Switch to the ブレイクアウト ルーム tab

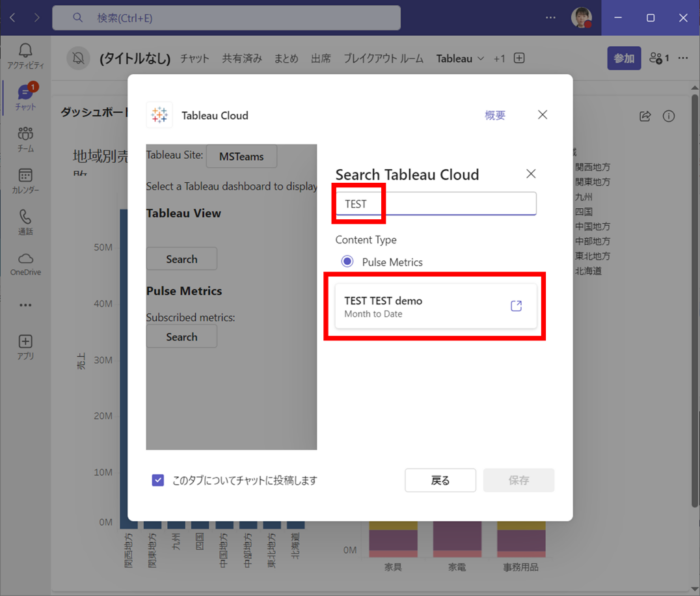383,58
